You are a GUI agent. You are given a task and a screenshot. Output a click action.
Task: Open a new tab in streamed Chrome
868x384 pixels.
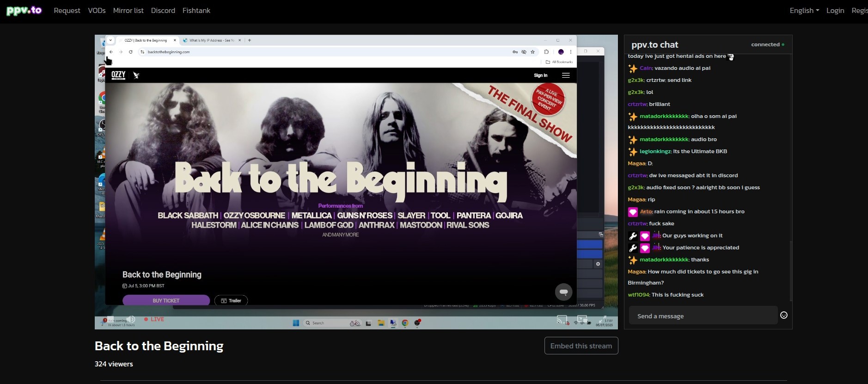250,40
